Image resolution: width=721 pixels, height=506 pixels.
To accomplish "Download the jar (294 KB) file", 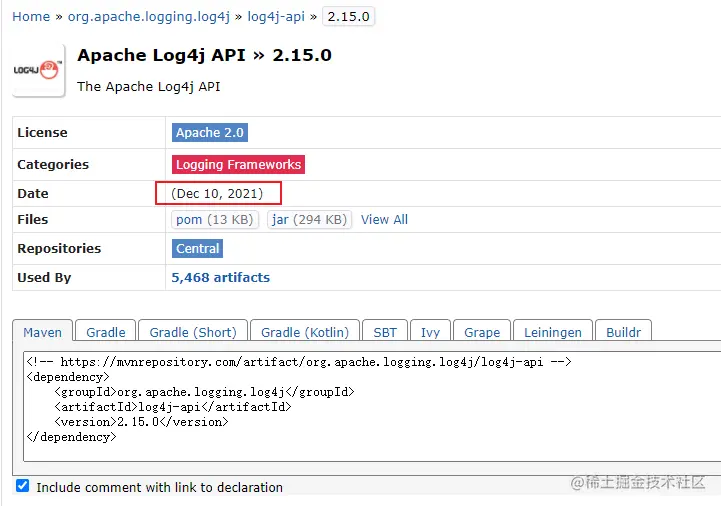I will [x=309, y=219].
